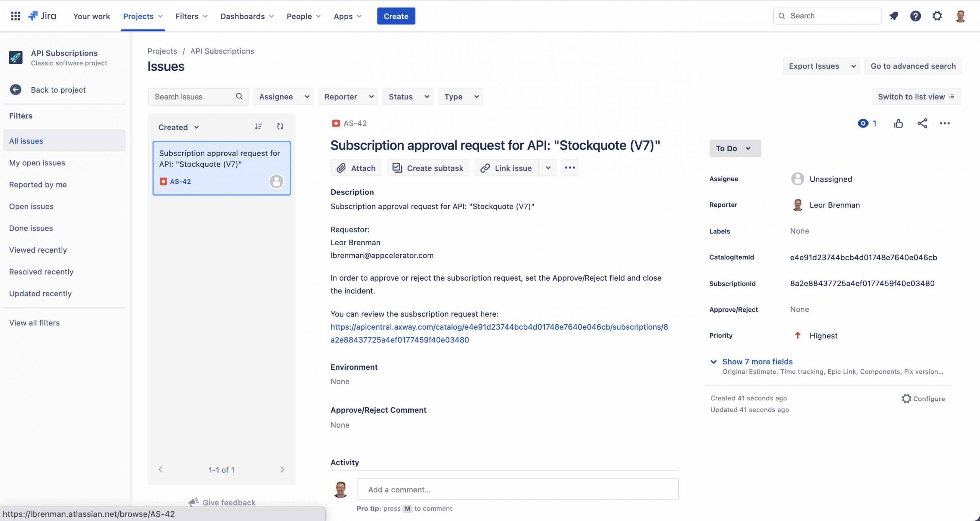
Task: Click the Jira logo
Action: point(42,16)
